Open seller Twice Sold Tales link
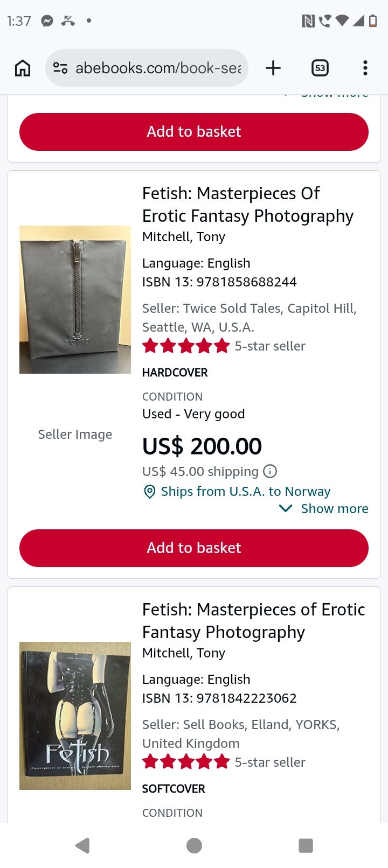The height and width of the screenshot is (868, 388). point(250,318)
